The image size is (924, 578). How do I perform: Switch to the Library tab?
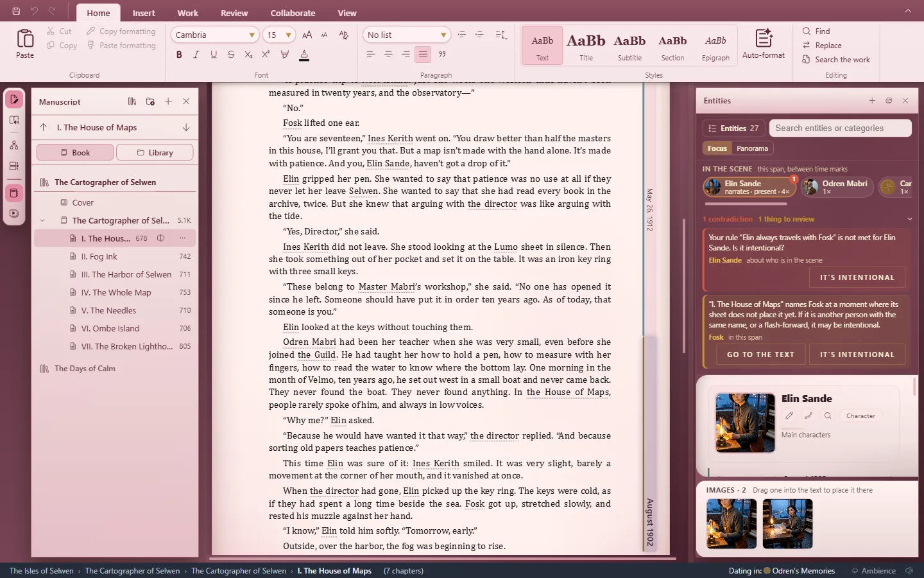(x=155, y=152)
